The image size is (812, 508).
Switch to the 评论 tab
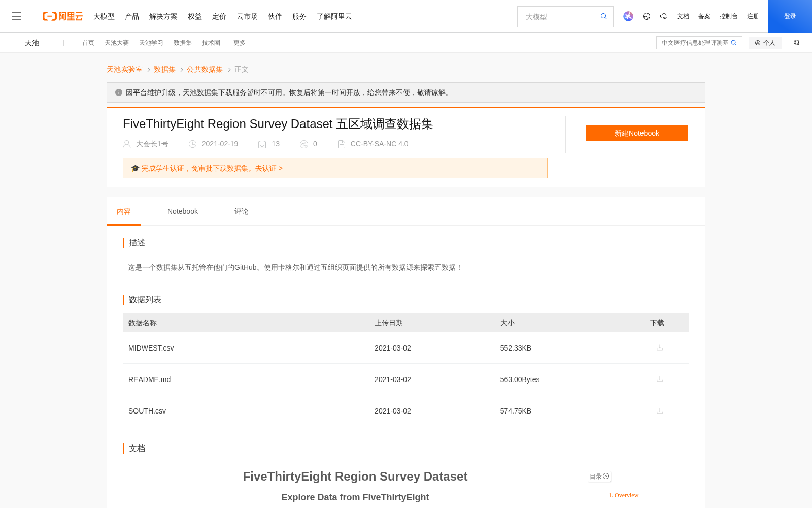[x=242, y=211]
